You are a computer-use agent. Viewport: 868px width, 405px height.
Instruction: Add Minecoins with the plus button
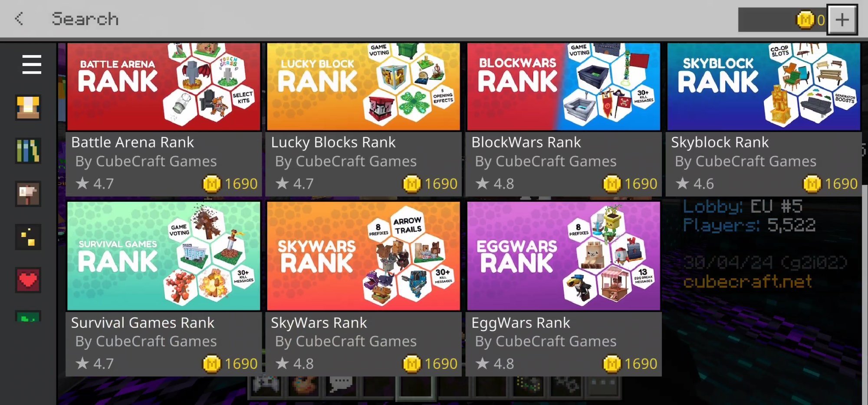[x=842, y=20]
